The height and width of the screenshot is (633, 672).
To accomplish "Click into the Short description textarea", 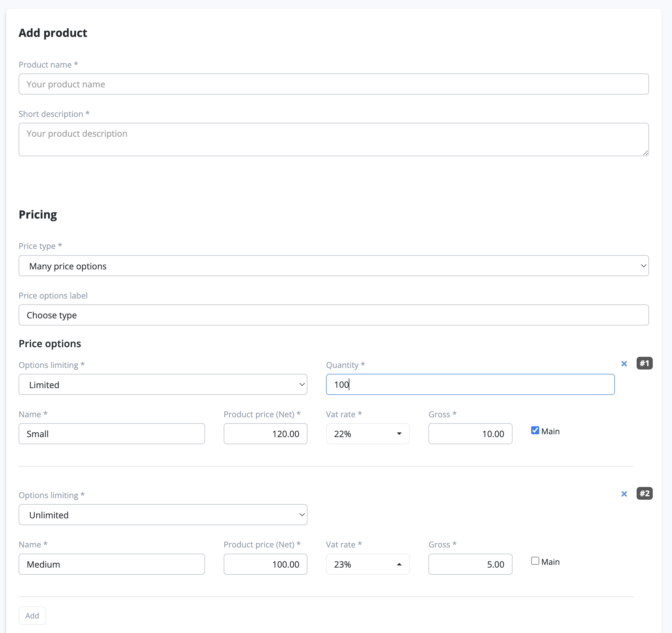I will point(333,139).
